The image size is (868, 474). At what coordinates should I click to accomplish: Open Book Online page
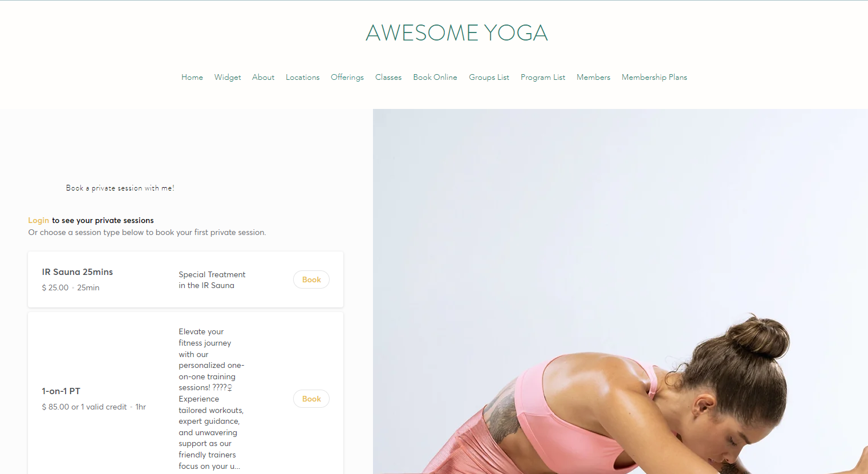coord(435,77)
